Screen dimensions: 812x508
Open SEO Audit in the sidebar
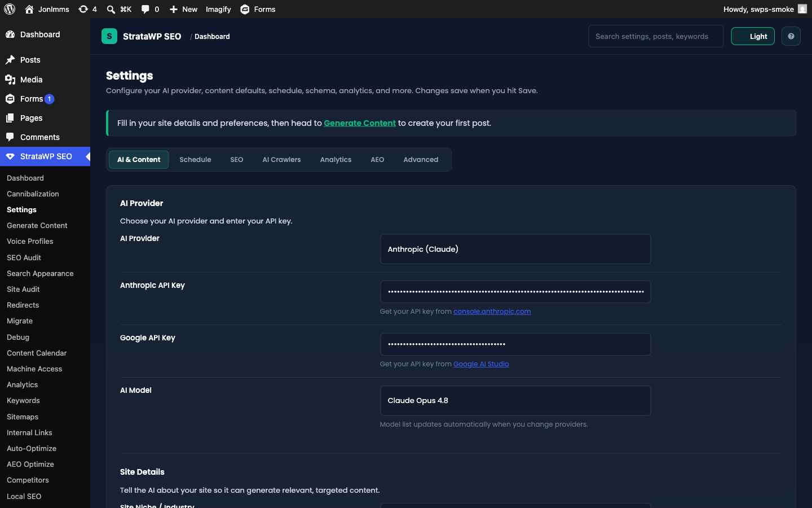(24, 257)
